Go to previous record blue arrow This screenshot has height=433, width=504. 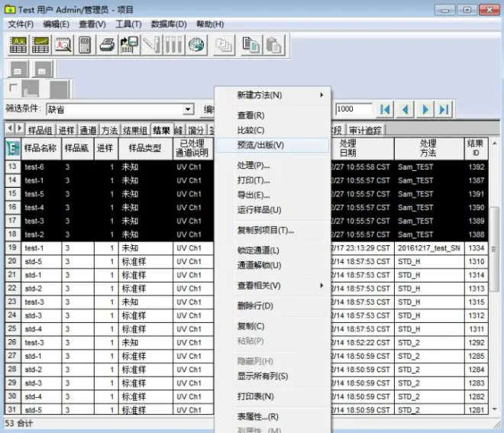405,110
